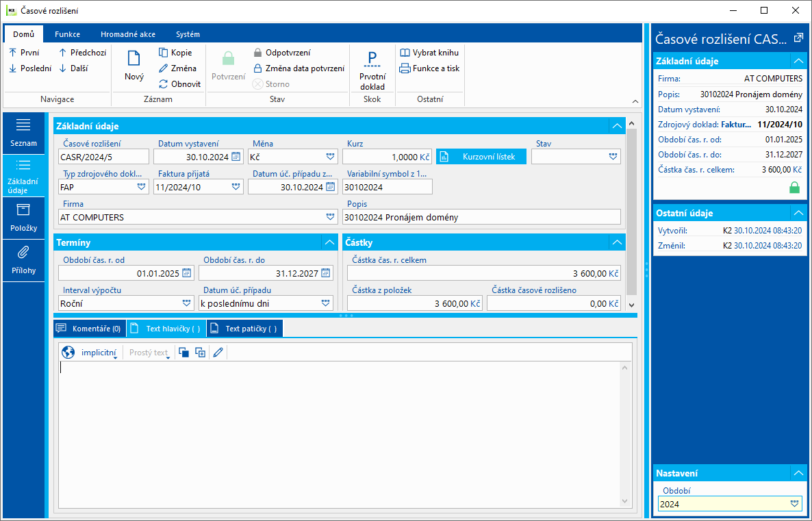
Task: Collapse the Termíny section
Action: pos(329,242)
